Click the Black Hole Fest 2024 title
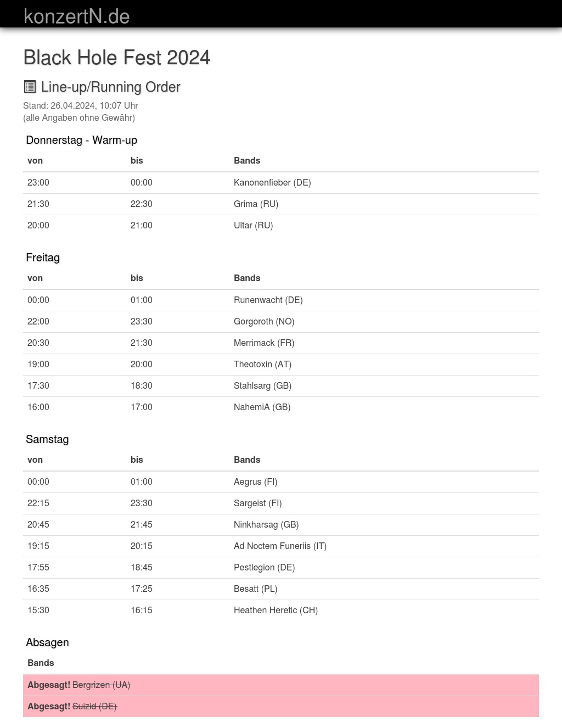 pos(117,58)
